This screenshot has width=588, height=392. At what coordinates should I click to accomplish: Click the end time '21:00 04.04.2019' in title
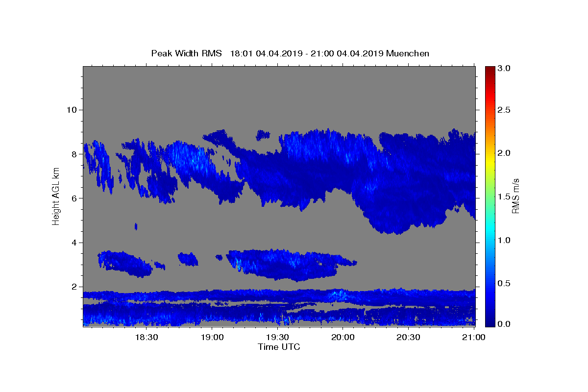point(347,53)
